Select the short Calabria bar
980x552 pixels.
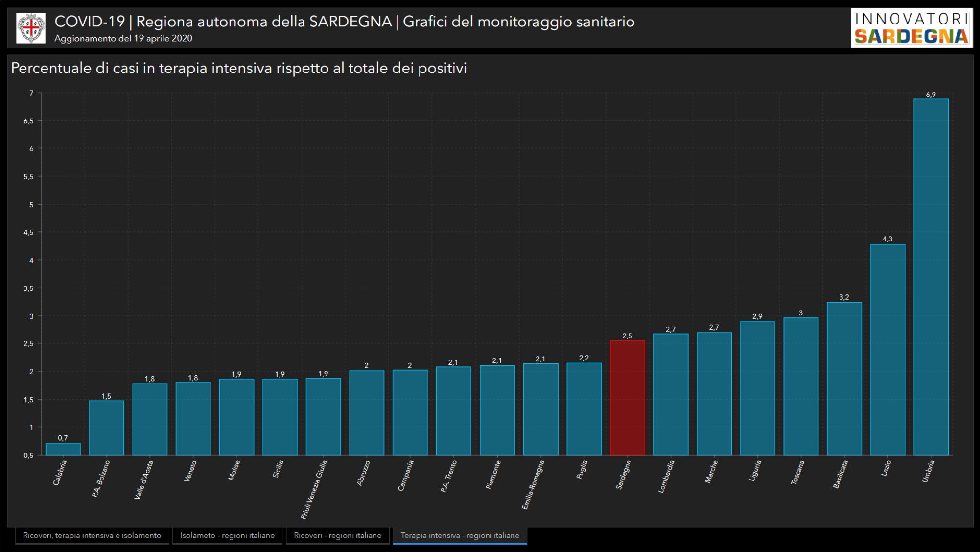(63, 449)
